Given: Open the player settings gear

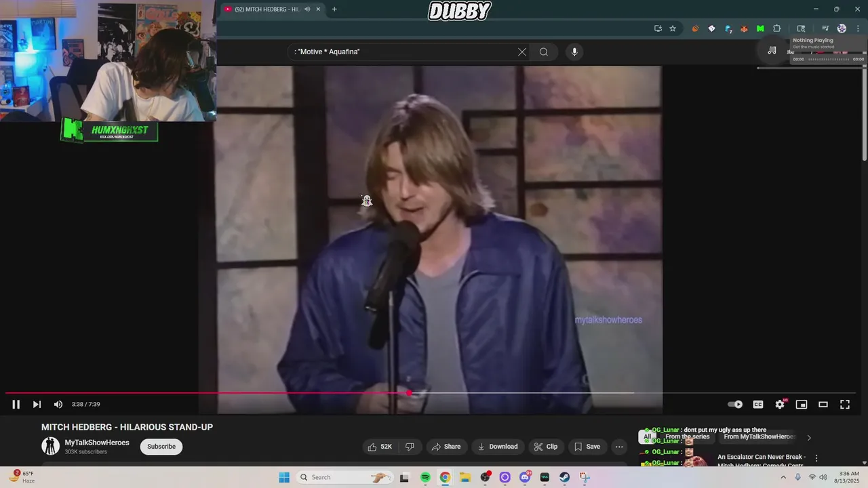Looking at the screenshot, I should [780, 405].
